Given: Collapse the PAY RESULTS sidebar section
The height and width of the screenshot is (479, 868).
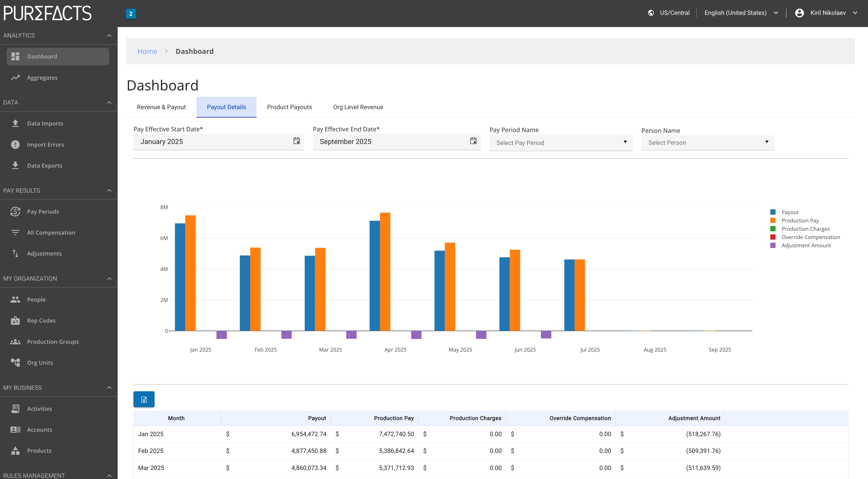Looking at the screenshot, I should coord(109,191).
